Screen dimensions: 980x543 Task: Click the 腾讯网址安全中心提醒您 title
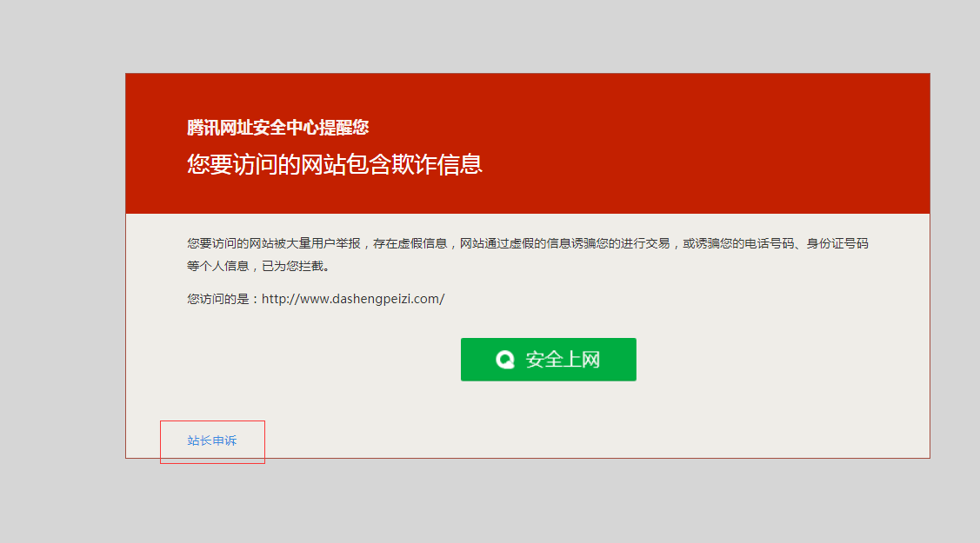(x=277, y=128)
